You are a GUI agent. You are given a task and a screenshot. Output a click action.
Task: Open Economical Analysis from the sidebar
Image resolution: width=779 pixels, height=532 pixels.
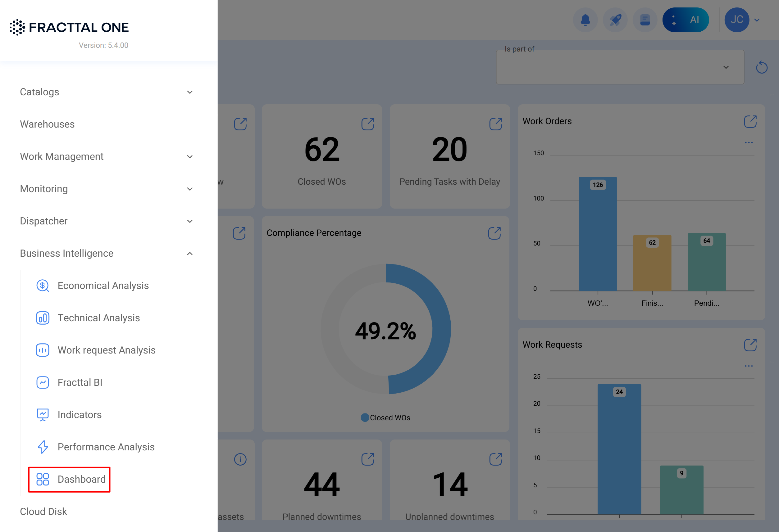pyautogui.click(x=103, y=286)
